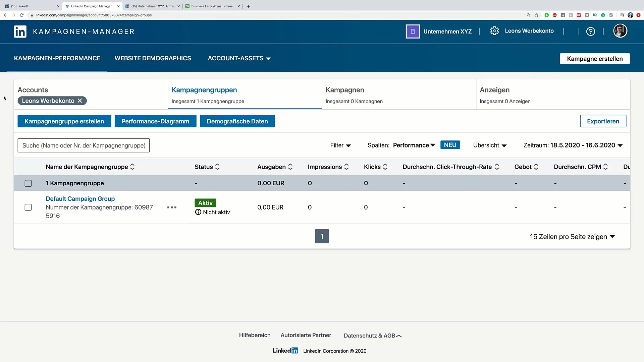This screenshot has height=362, width=644.
Task: Expand Datenschutz & AGB footer menu
Action: click(x=373, y=336)
